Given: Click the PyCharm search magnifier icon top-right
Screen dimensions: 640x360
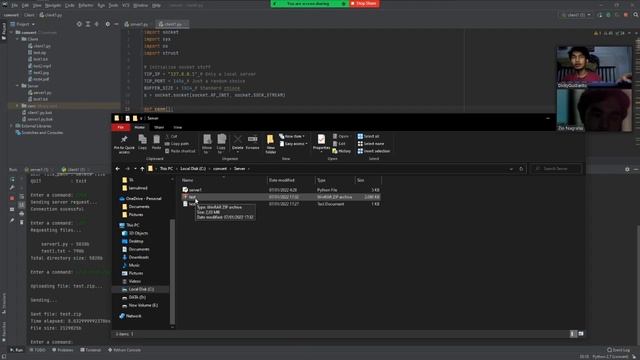Looking at the screenshot, I should (x=636, y=15).
